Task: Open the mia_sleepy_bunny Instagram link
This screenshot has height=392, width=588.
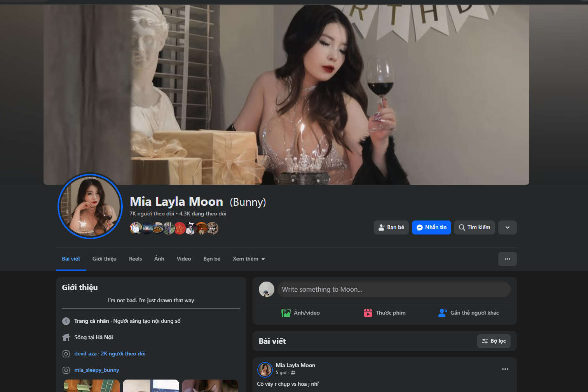Action: [97, 370]
